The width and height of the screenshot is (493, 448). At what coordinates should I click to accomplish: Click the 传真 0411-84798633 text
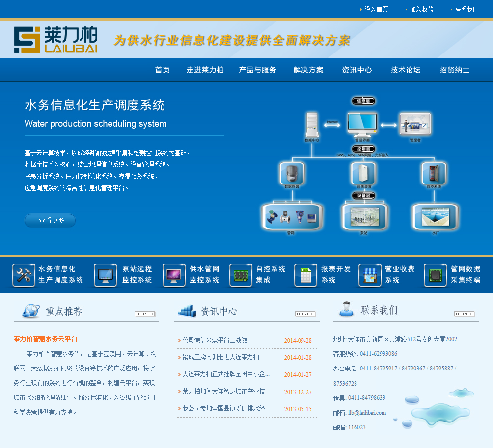(x=359, y=398)
